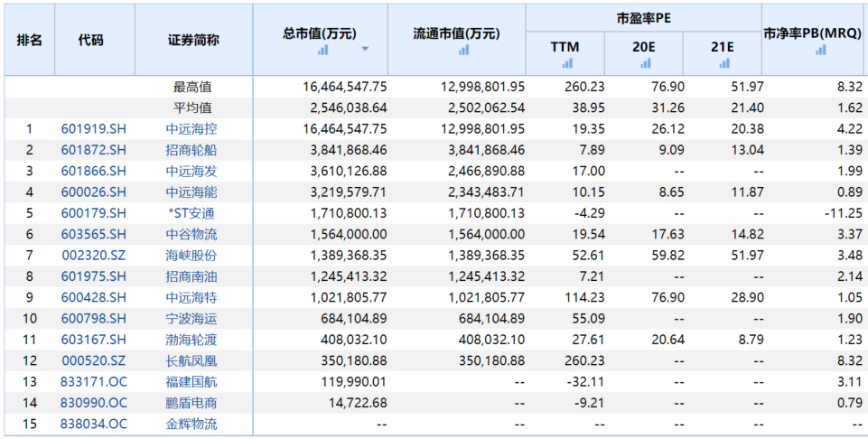Open stock code 833171.OC

tap(94, 382)
